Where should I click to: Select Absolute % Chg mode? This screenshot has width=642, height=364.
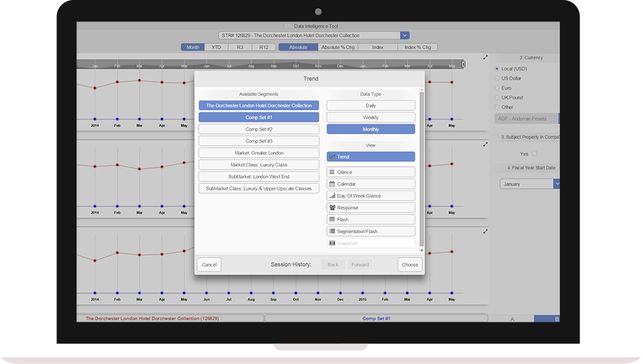click(x=338, y=47)
